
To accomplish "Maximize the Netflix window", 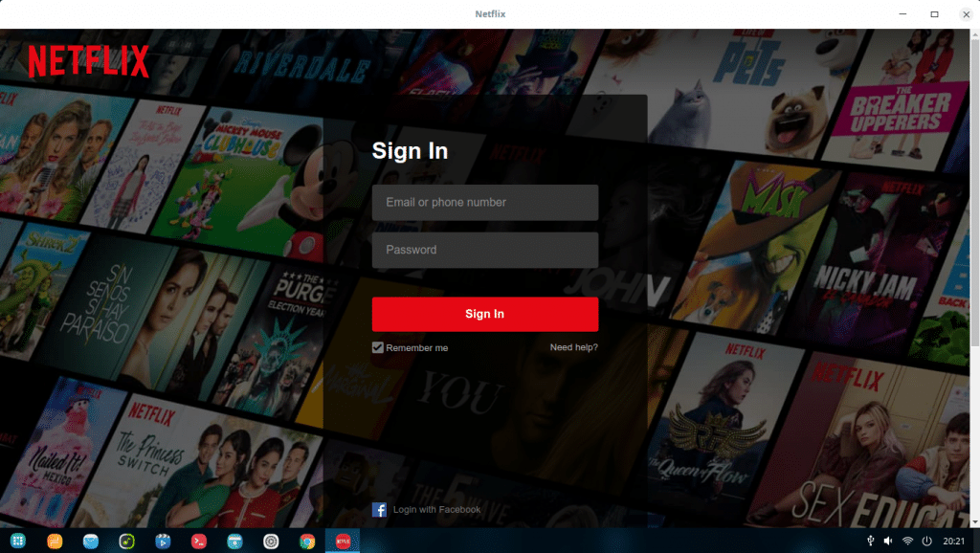I will [x=934, y=13].
